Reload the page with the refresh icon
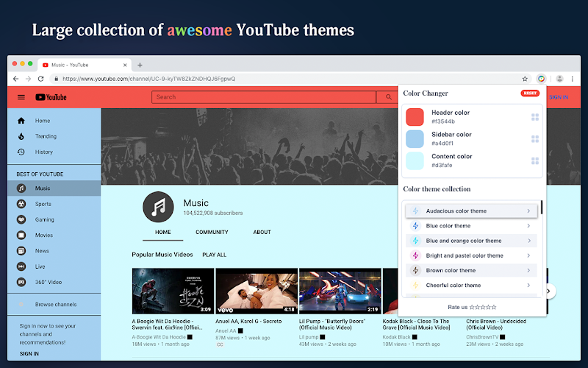Screen dimensions: 588x368 [x=40, y=79]
